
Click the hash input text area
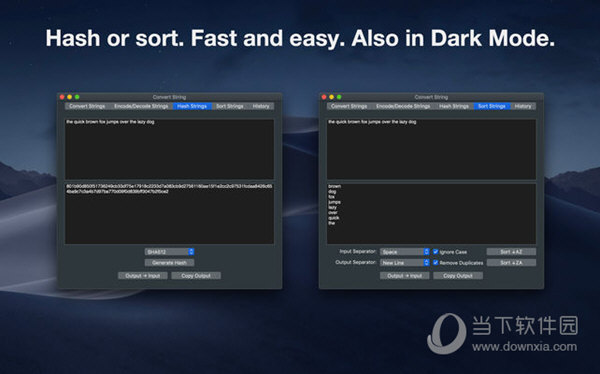point(170,149)
